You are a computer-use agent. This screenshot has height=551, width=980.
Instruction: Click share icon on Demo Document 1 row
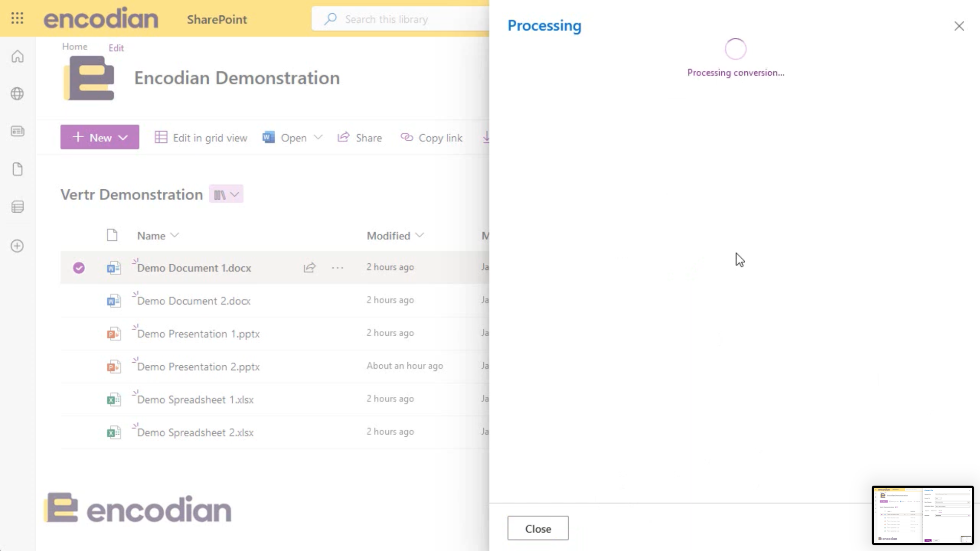coord(309,267)
